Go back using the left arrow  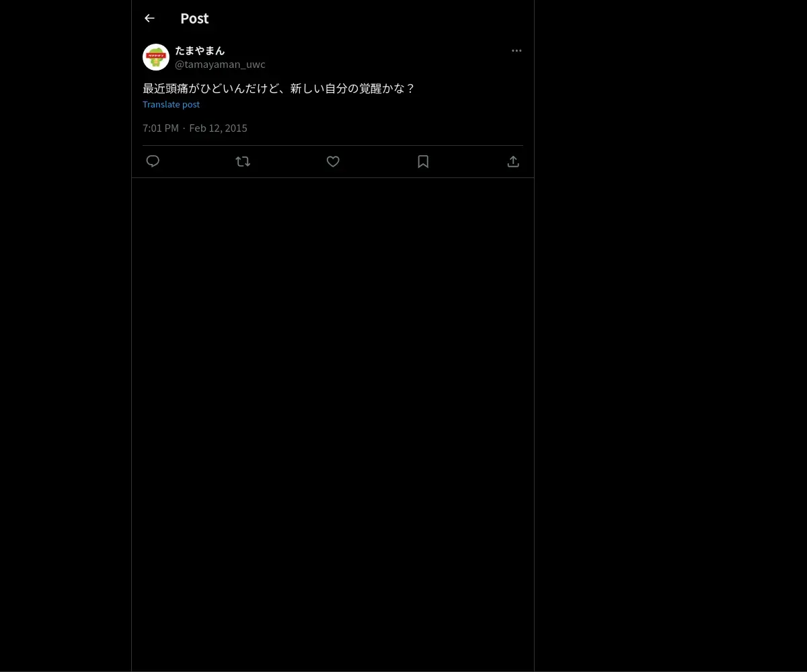149,18
